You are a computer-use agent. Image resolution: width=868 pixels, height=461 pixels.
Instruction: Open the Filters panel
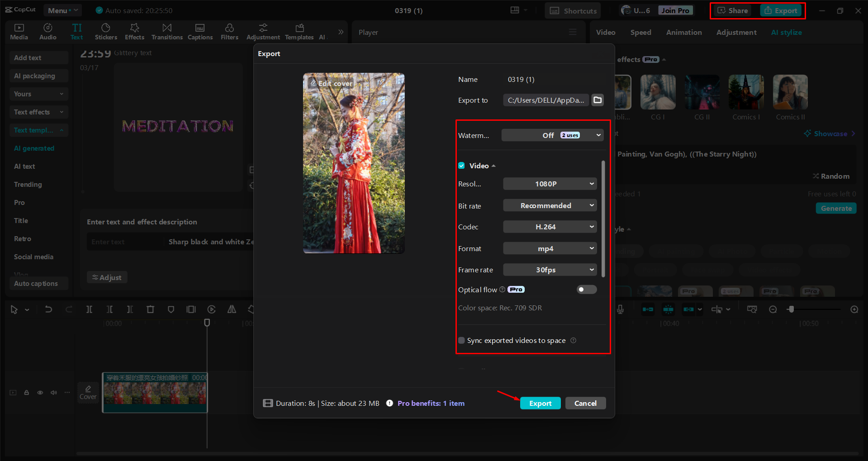click(229, 31)
